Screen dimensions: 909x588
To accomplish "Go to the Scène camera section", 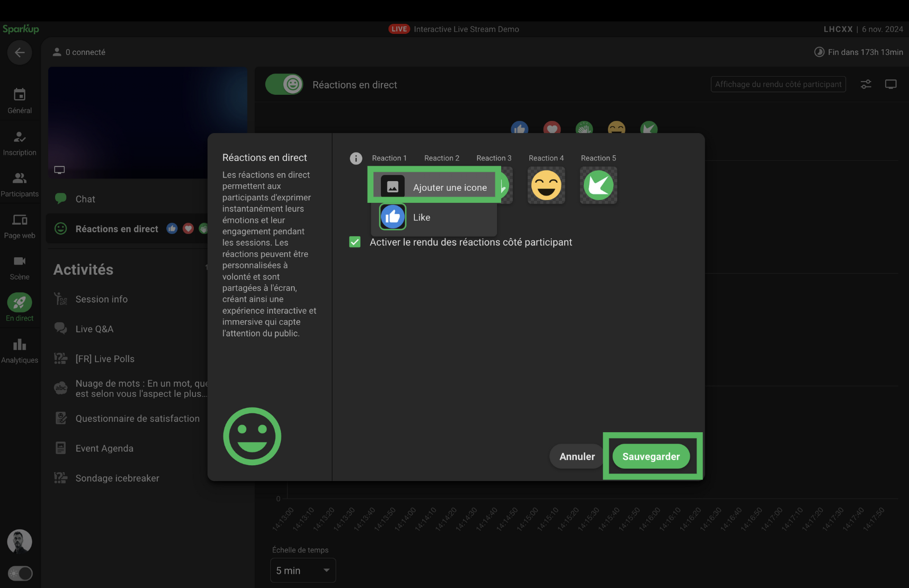I will pos(20,268).
